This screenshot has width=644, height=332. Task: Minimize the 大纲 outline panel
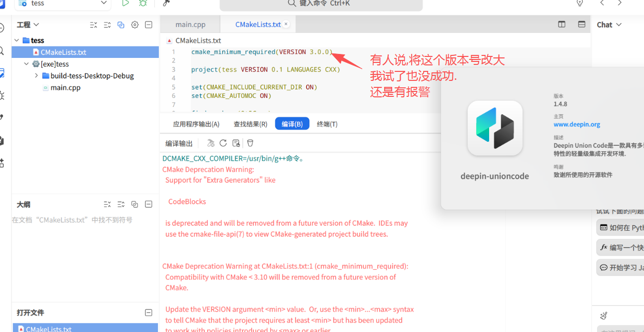pos(148,204)
